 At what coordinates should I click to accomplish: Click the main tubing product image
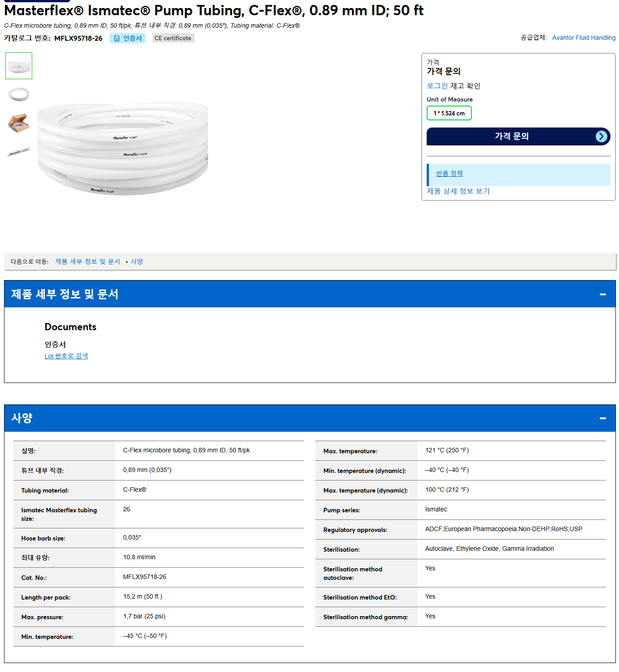pos(123,149)
